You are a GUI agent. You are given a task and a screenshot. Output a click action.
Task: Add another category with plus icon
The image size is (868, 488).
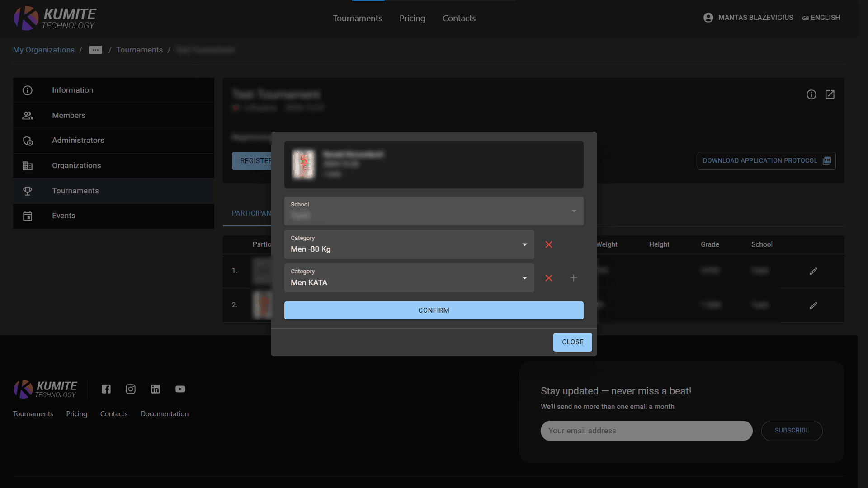pos(573,278)
